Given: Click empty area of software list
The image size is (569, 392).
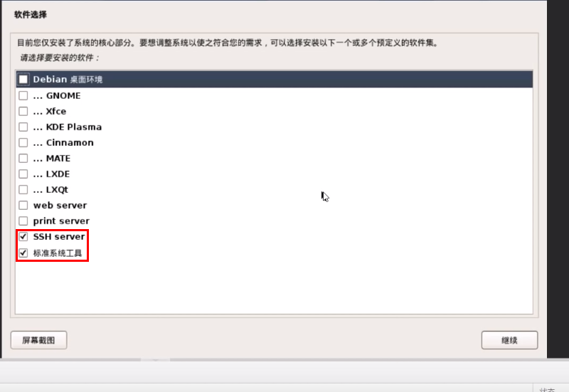Looking at the screenshot, I should (x=275, y=287).
